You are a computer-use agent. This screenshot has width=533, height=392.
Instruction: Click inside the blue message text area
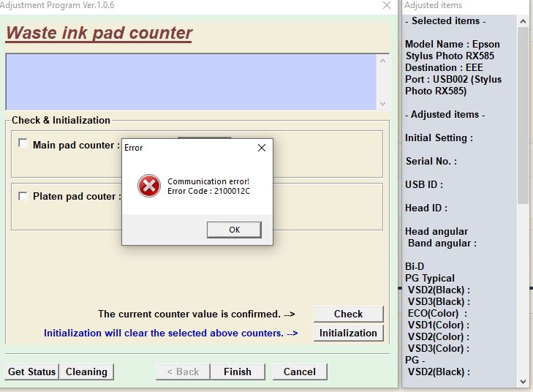[190, 81]
